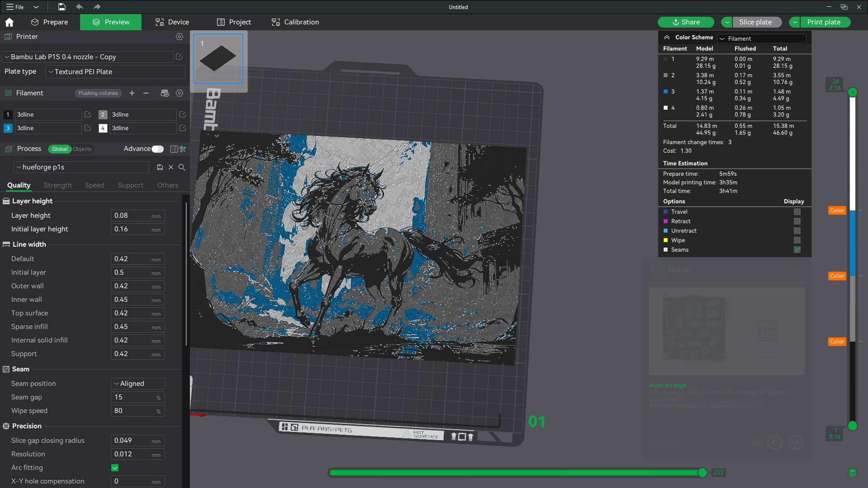The width and height of the screenshot is (868, 488).
Task: Select plate 1 thumbnail
Action: pos(218,59)
